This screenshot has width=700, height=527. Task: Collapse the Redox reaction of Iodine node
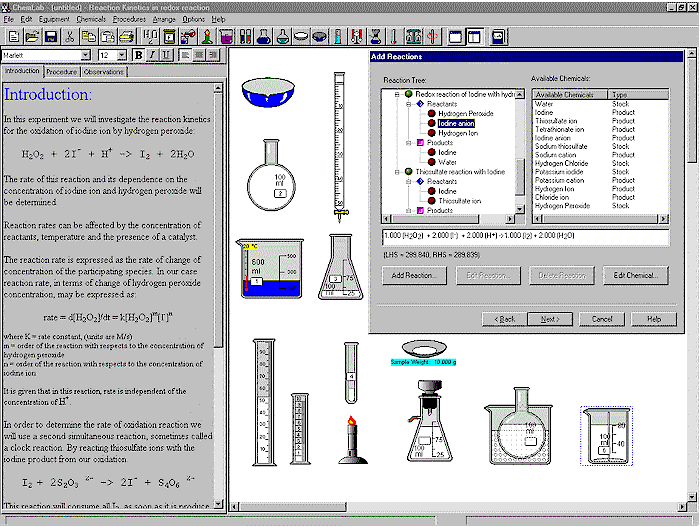[397, 94]
